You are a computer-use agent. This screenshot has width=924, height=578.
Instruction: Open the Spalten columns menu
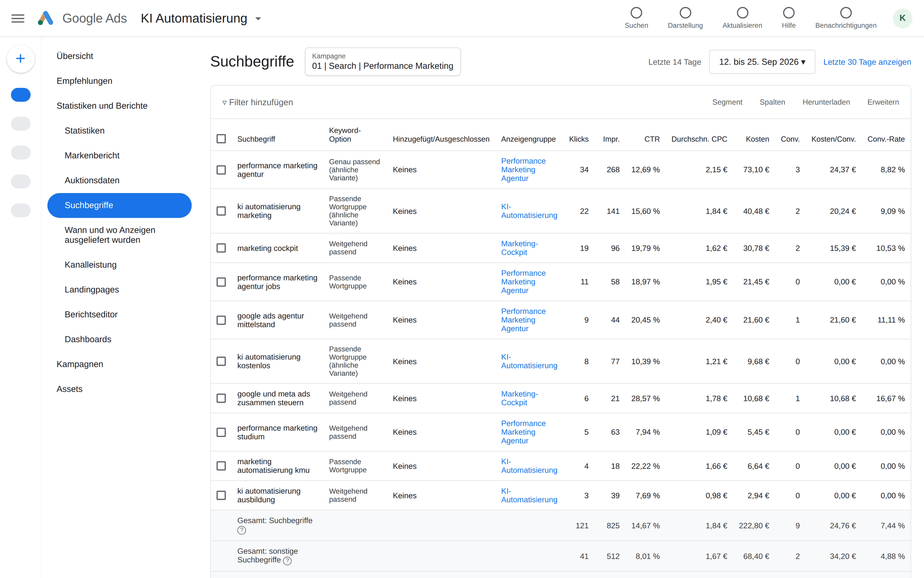(772, 102)
